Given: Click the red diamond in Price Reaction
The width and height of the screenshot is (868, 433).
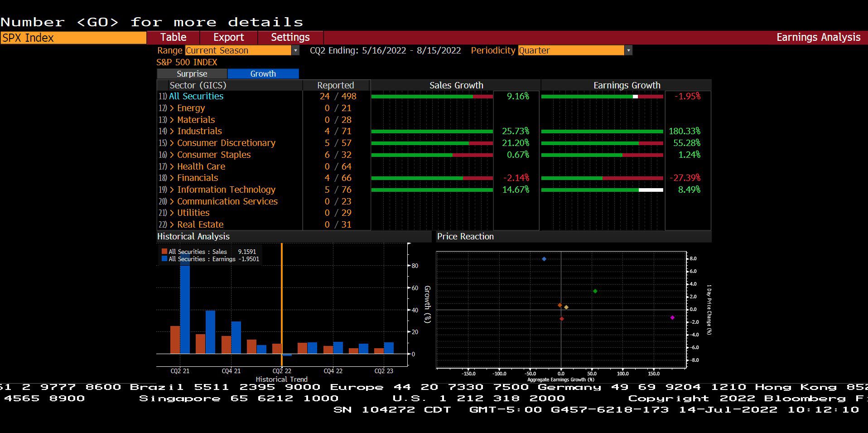Looking at the screenshot, I should [562, 319].
